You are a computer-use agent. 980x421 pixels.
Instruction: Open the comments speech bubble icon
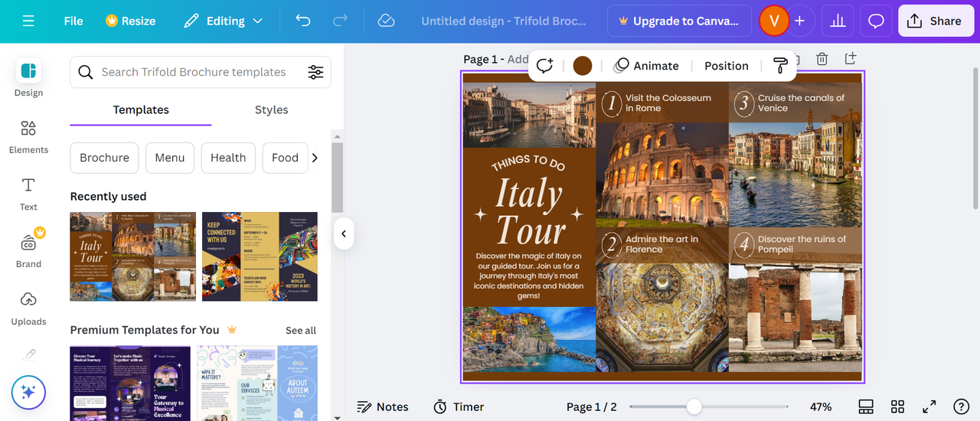876,21
